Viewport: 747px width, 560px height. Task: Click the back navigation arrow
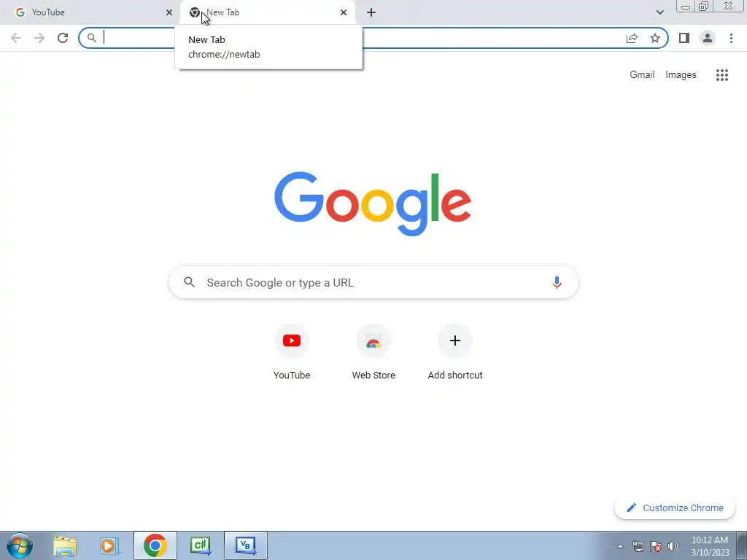[16, 38]
